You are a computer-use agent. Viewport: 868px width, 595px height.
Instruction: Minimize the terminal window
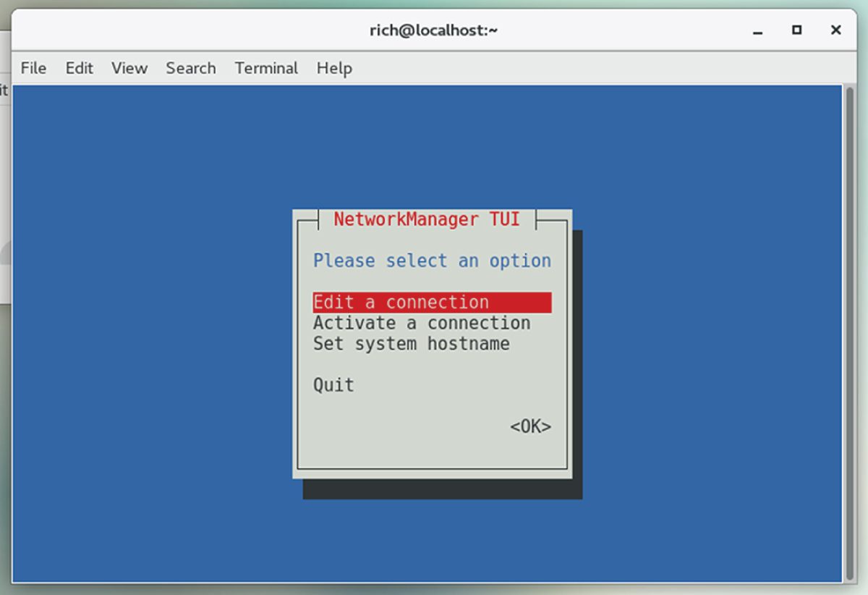click(757, 30)
